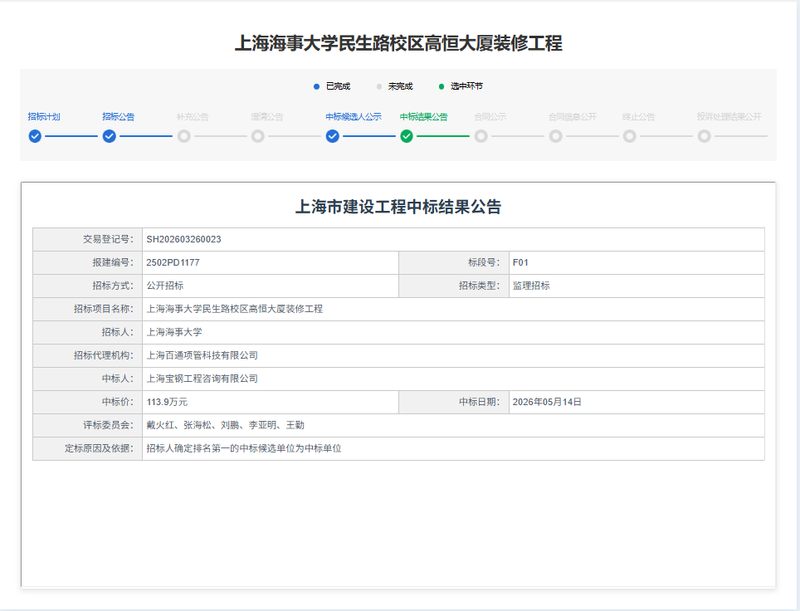800x611 pixels.
Task: Click the blue 已完成 legend dot
Action: point(316,87)
